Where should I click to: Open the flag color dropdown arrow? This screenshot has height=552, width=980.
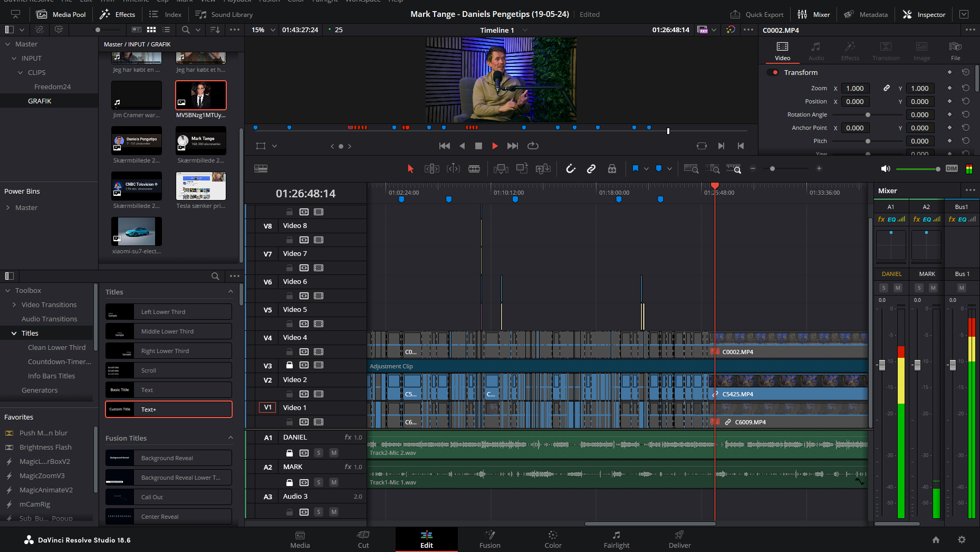646,169
